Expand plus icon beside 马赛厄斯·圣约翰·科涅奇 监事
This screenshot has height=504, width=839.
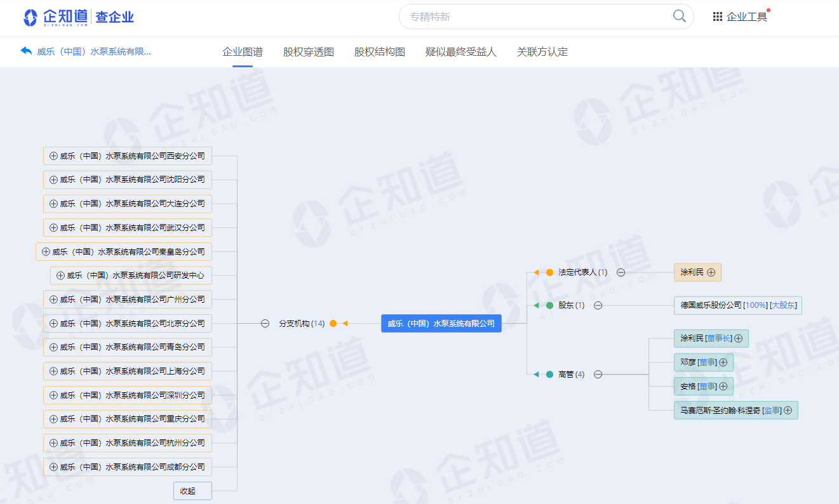click(x=788, y=410)
